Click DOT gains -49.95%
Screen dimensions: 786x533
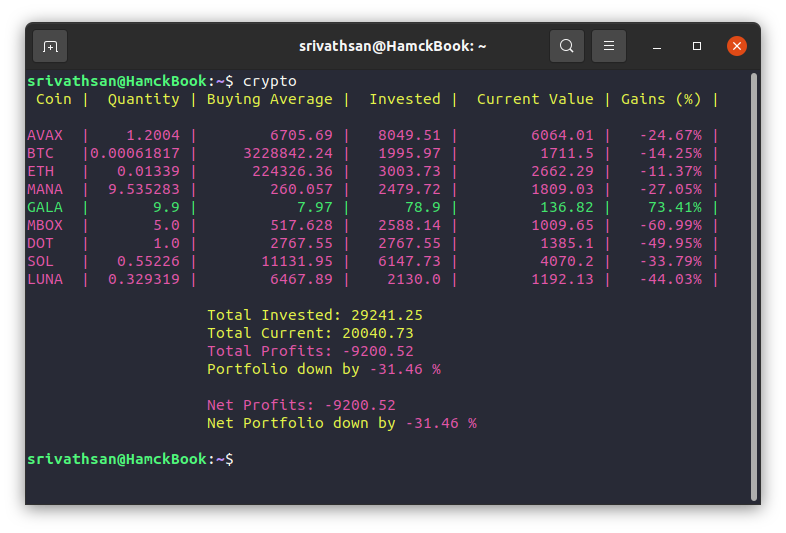(x=670, y=244)
